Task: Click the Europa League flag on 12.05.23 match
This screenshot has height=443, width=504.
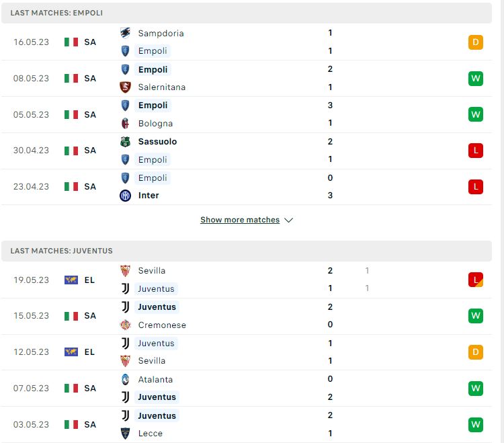Action: point(71,352)
